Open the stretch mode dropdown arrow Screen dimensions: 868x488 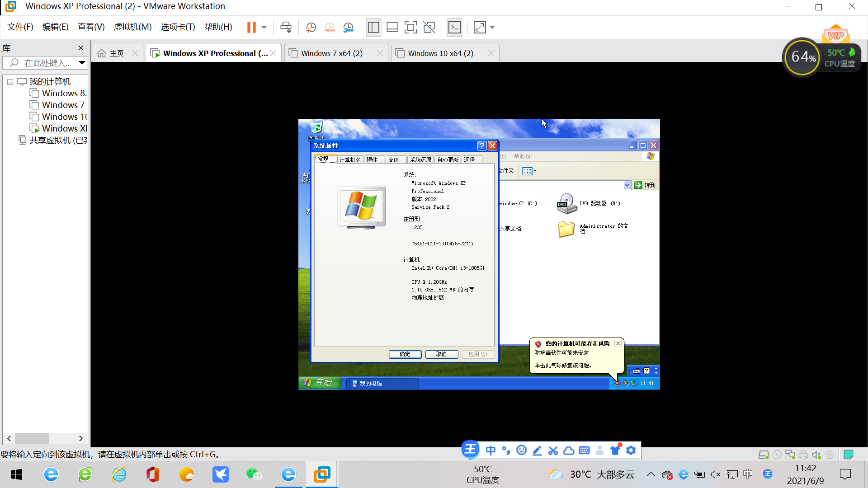coord(492,28)
